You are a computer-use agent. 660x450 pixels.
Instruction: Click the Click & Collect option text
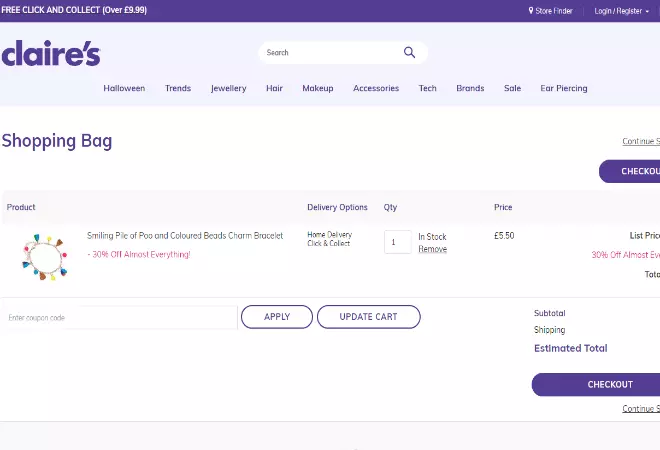(x=328, y=243)
